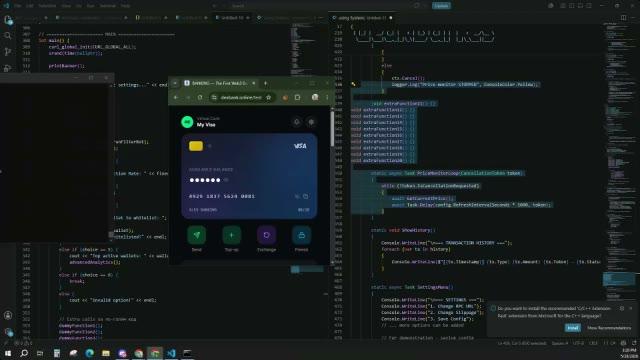Click the Exchange icon in wallet
The height and width of the screenshot is (360, 640).
267,235
